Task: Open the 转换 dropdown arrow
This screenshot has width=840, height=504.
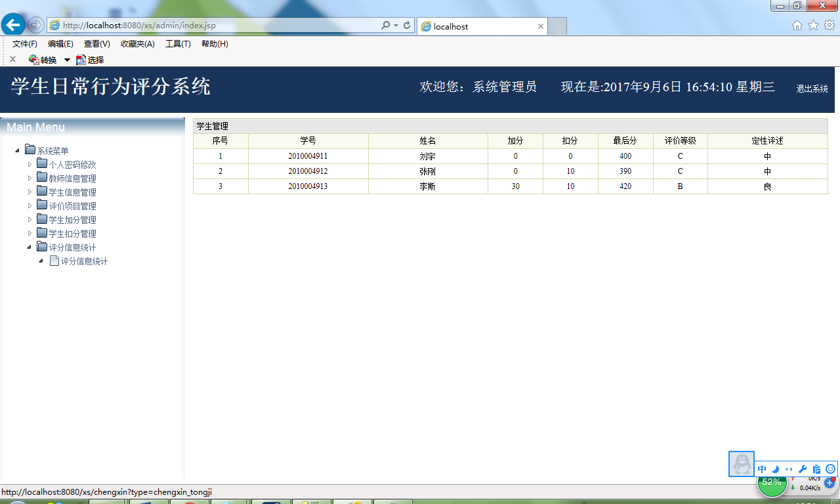Action: pyautogui.click(x=67, y=60)
